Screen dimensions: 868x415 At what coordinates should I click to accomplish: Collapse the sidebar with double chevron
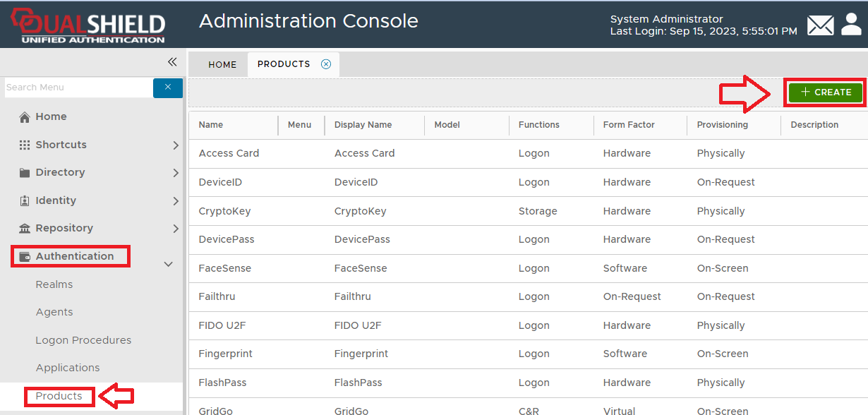[172, 62]
